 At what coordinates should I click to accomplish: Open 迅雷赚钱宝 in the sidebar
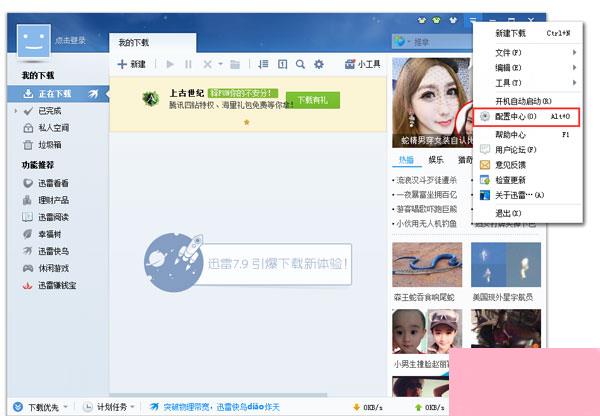49,285
